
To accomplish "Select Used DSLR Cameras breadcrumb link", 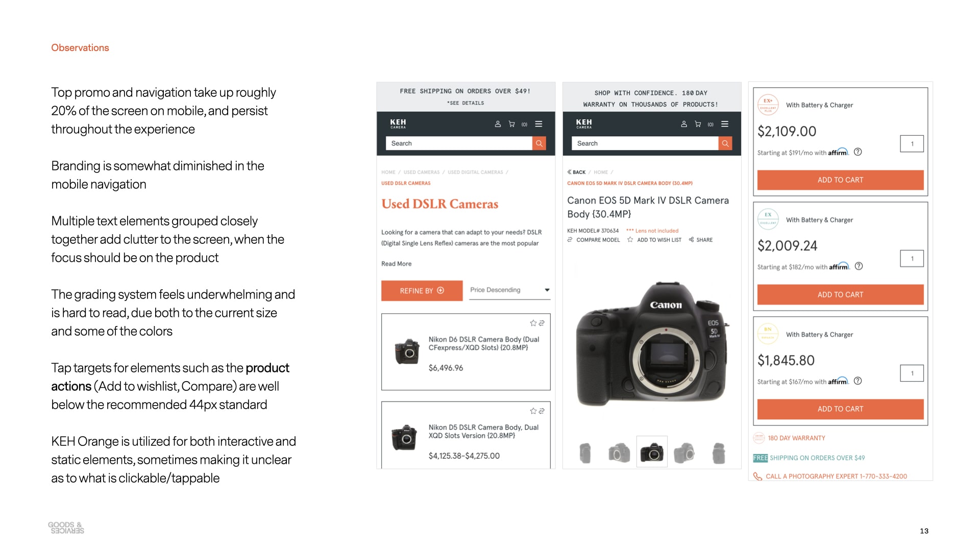I will pyautogui.click(x=405, y=183).
